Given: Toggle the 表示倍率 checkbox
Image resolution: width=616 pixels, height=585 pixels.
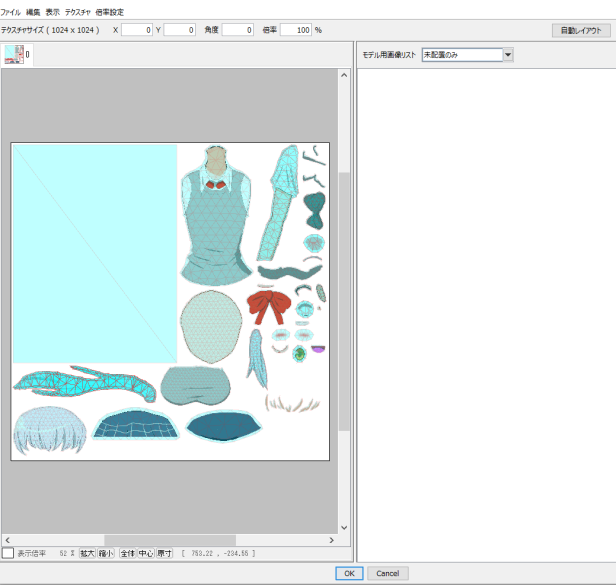Looking at the screenshot, I should pyautogui.click(x=8, y=553).
